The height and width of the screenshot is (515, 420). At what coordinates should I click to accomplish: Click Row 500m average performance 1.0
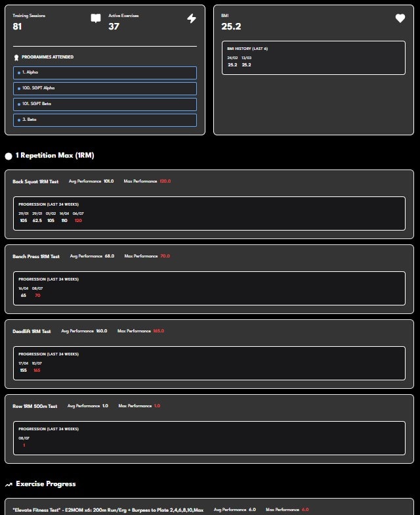[x=105, y=406]
